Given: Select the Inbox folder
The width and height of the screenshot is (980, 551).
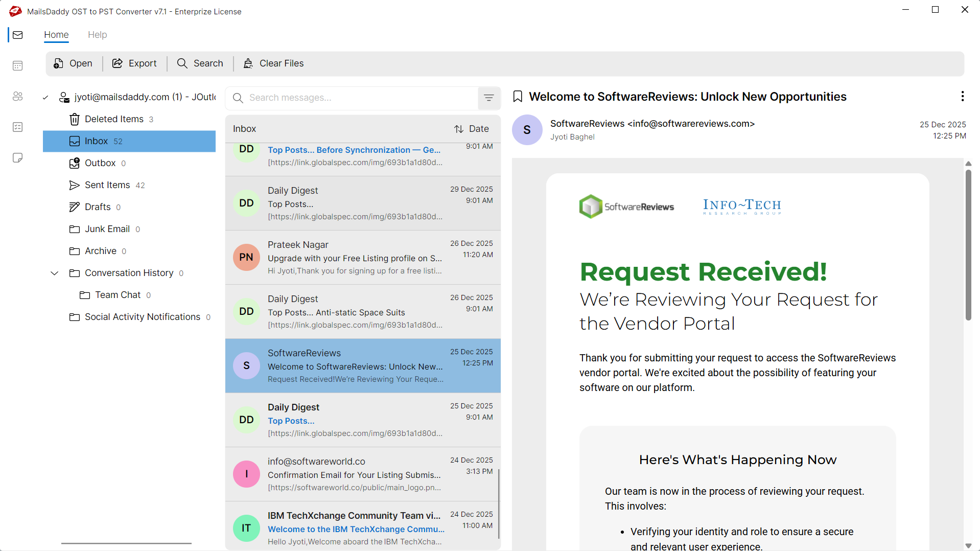Looking at the screenshot, I should click(129, 141).
